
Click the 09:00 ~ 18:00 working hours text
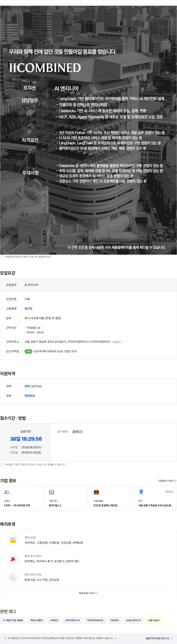click(x=35, y=332)
